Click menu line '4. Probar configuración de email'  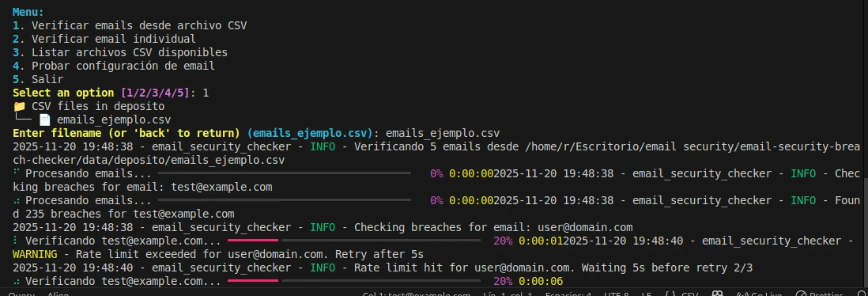pyautogui.click(x=114, y=66)
